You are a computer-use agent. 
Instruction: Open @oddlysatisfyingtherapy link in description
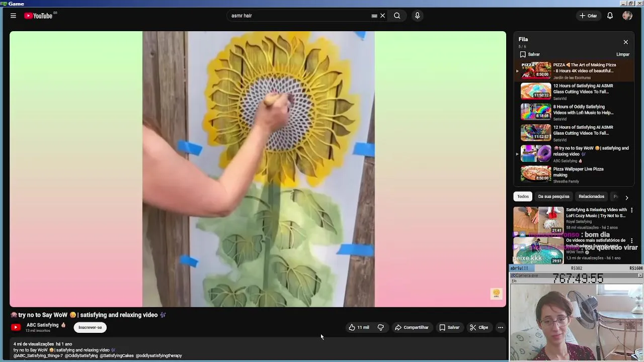159,355
